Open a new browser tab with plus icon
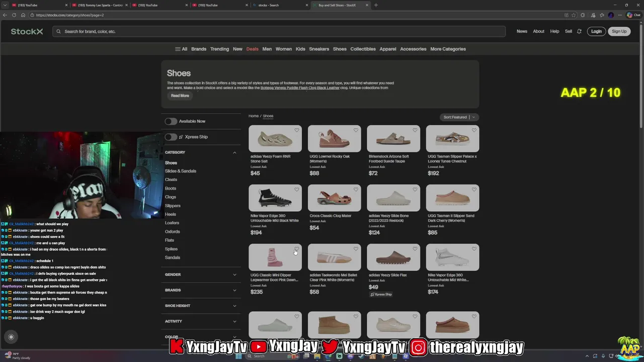 tap(376, 5)
